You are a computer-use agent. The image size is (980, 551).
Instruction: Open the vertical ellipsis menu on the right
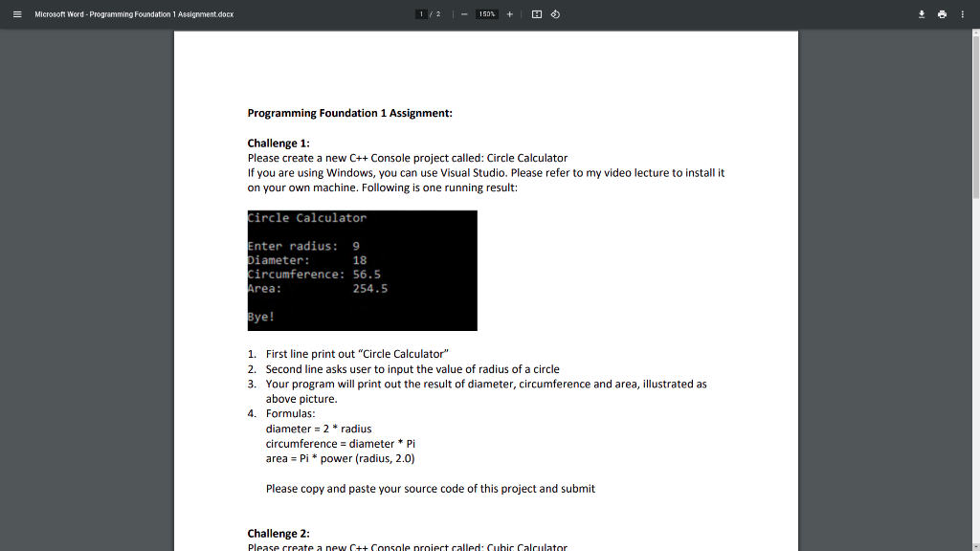point(963,13)
